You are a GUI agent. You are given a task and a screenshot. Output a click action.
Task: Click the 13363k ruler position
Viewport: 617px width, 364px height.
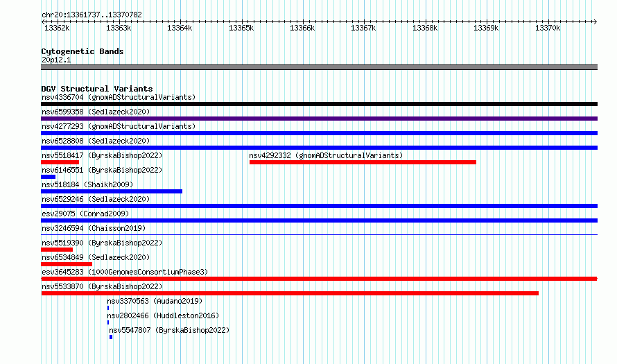click(119, 28)
